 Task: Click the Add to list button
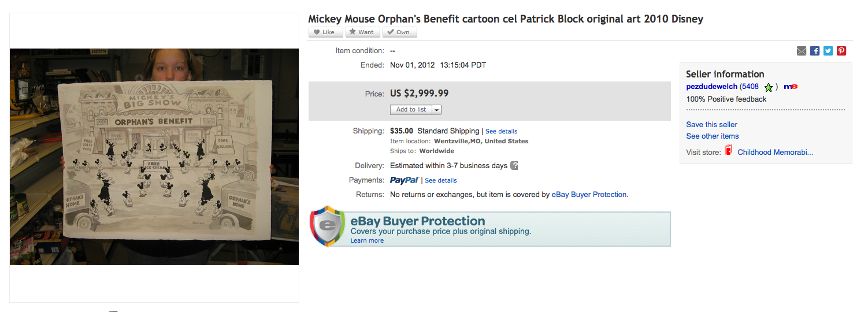(411, 110)
